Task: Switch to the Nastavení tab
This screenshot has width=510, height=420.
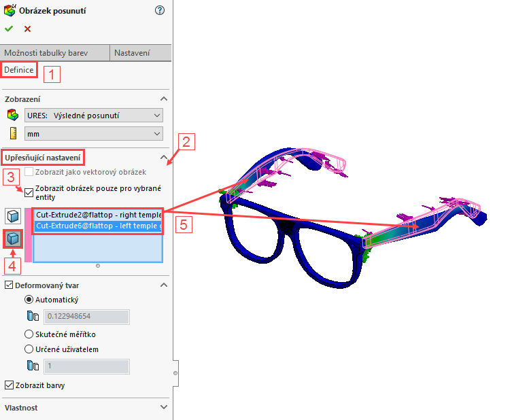Action: tap(141, 52)
